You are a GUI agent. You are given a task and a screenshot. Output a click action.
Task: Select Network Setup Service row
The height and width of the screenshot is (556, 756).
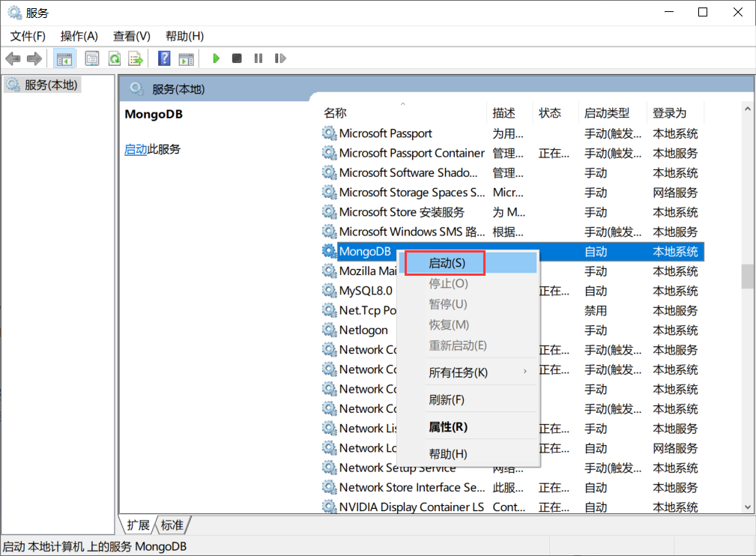tap(512, 468)
